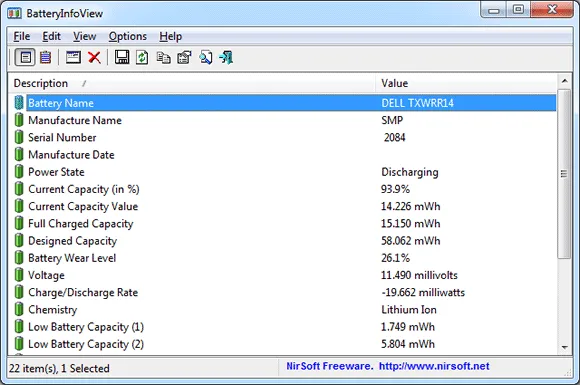The image size is (580, 385).
Task: Select the Manufacture Date row
Action: pyautogui.click(x=283, y=155)
